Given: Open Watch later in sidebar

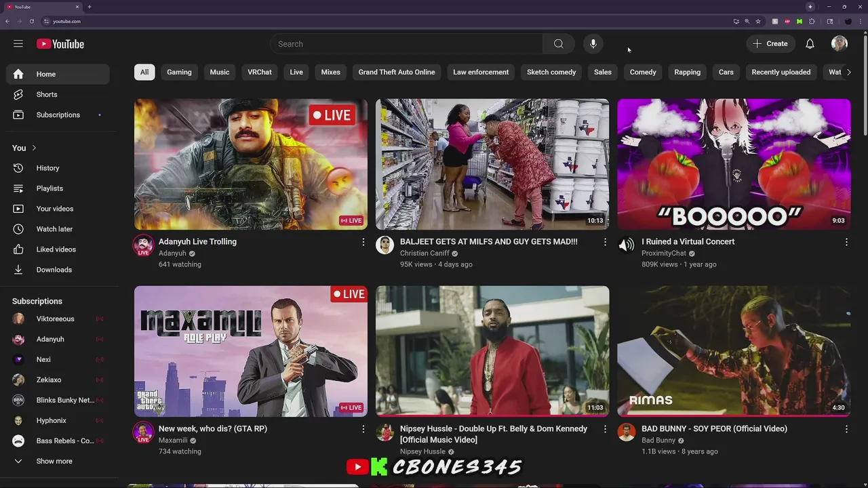Looking at the screenshot, I should point(58,229).
